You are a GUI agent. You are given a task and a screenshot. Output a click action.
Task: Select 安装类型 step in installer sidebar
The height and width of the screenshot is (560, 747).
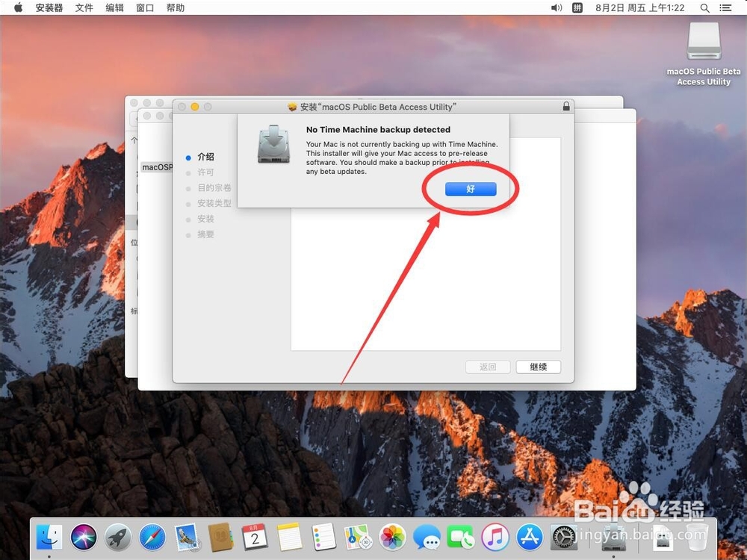(x=214, y=203)
